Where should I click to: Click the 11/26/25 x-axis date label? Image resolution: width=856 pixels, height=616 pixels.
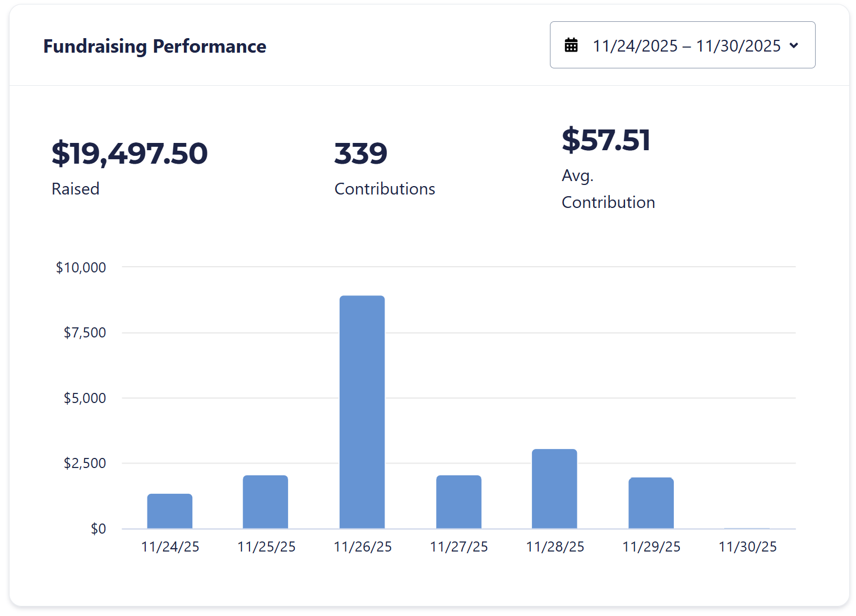click(x=363, y=547)
